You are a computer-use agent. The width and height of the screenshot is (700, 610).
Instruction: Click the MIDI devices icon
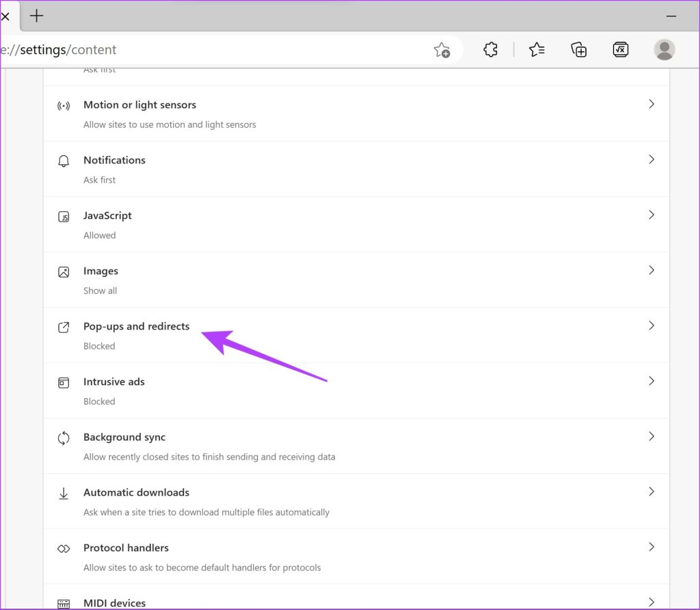pos(64,602)
